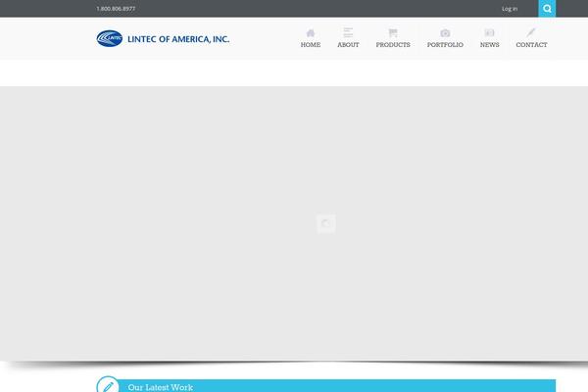Open the CONTACT menu item

531,45
